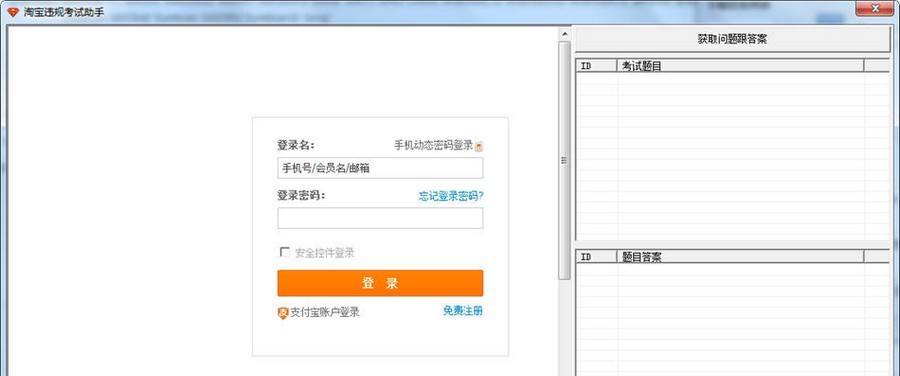This screenshot has width=900, height=376.
Task: Enable the 安全控件登录 checkbox
Action: click(284, 252)
